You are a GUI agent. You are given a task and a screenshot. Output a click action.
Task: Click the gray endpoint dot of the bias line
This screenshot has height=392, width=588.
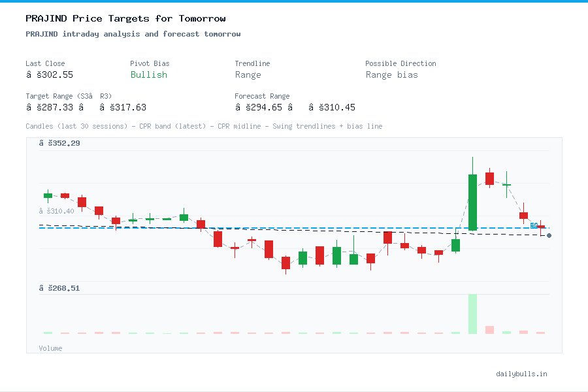pyautogui.click(x=549, y=235)
